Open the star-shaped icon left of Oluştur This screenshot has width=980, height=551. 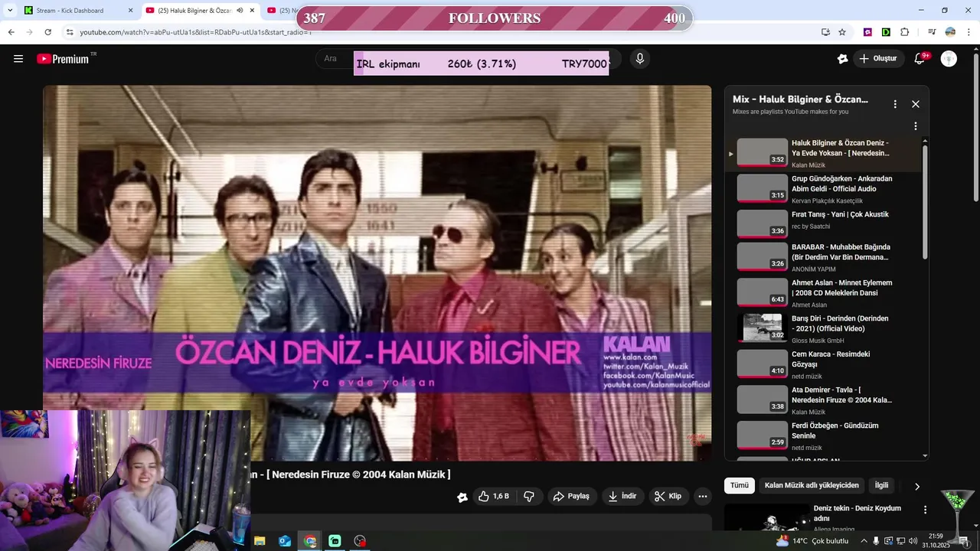[842, 59]
